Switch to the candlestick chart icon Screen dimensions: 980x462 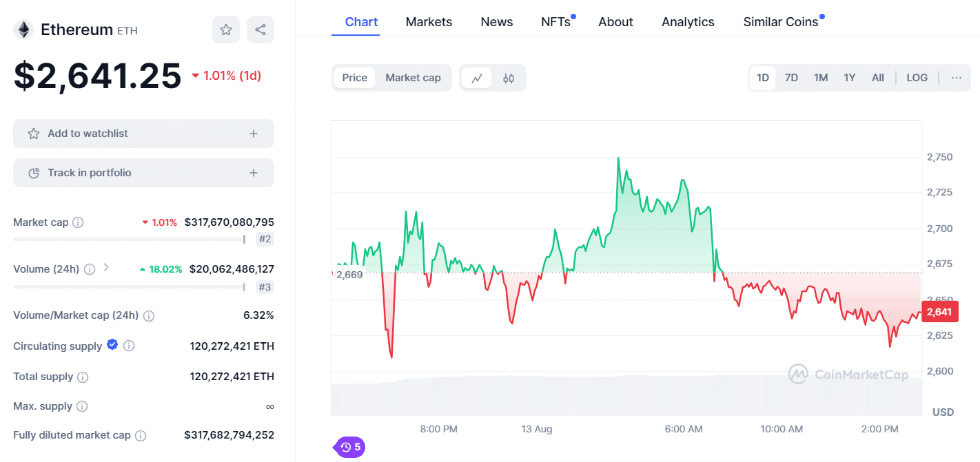509,78
